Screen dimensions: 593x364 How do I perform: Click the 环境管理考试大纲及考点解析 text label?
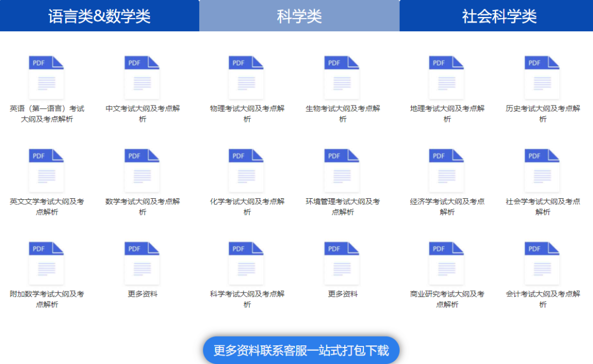pyautogui.click(x=343, y=207)
